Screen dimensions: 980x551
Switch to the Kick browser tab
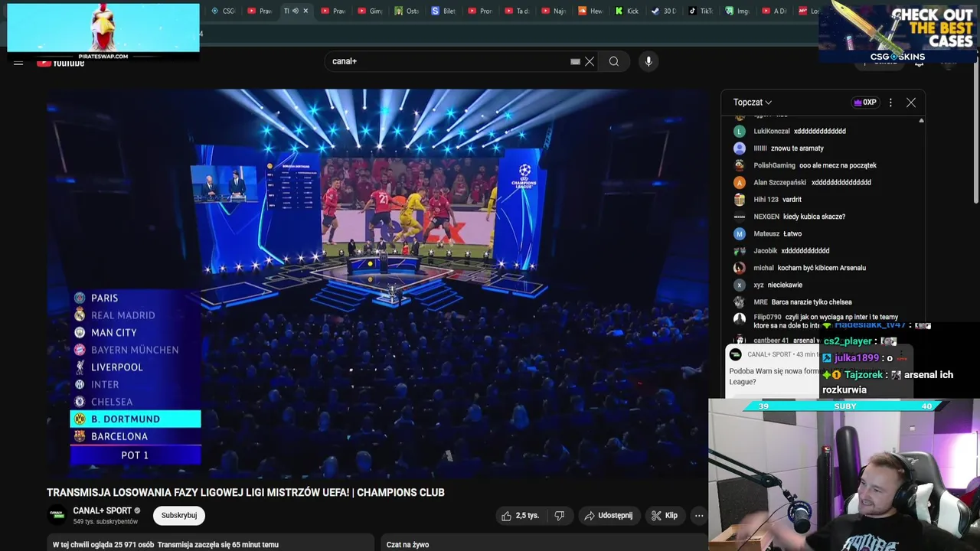[x=627, y=11]
